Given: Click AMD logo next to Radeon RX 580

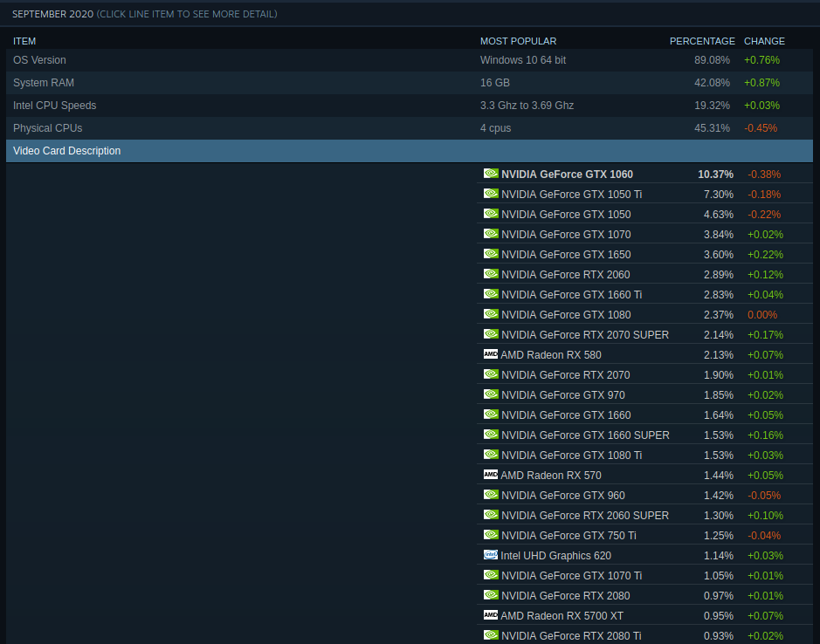Looking at the screenshot, I should pos(491,354).
